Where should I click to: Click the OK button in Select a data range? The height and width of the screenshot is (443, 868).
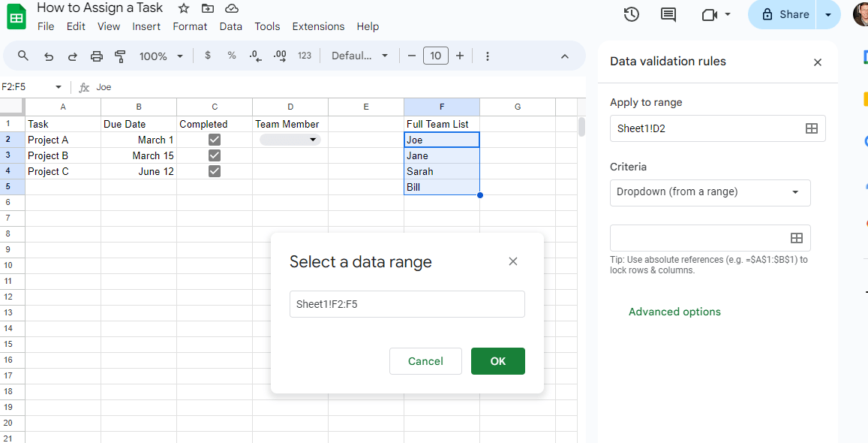point(497,361)
